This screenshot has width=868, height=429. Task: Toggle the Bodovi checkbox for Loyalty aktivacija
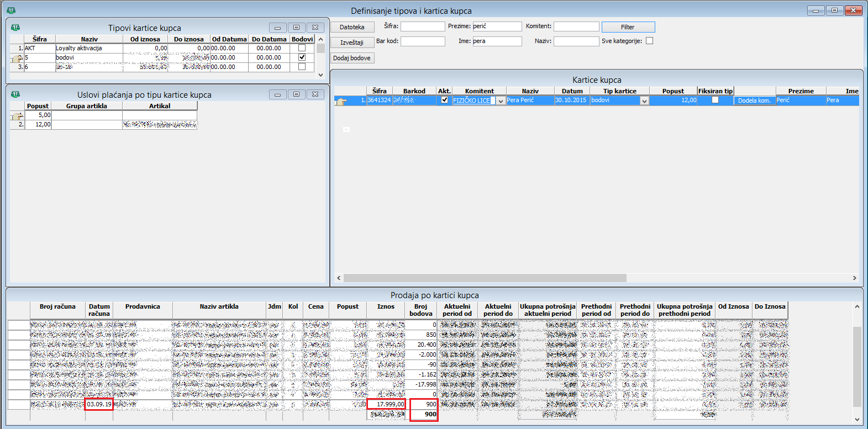(302, 48)
